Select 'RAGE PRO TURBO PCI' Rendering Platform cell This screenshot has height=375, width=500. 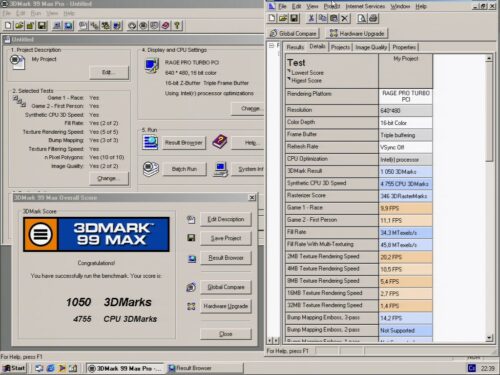406,96
